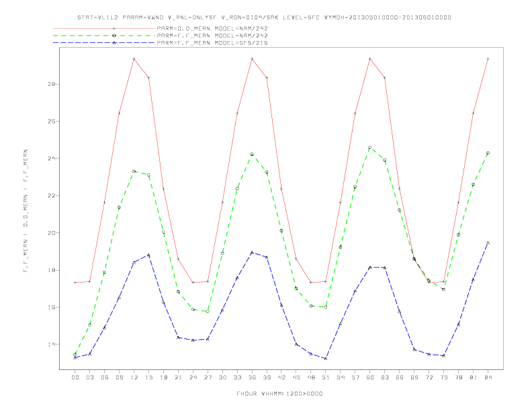Screen dimensions: 532x411
Task: Click green circle marker at hour 84
Action: coord(488,153)
